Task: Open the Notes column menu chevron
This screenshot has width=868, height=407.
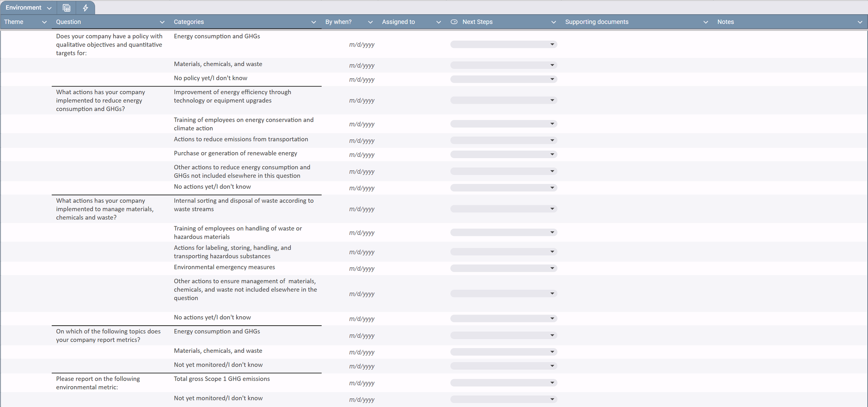Action: click(x=860, y=22)
